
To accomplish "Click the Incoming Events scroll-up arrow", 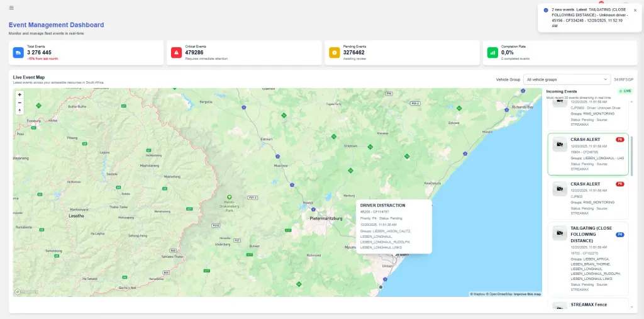I will point(631,101).
